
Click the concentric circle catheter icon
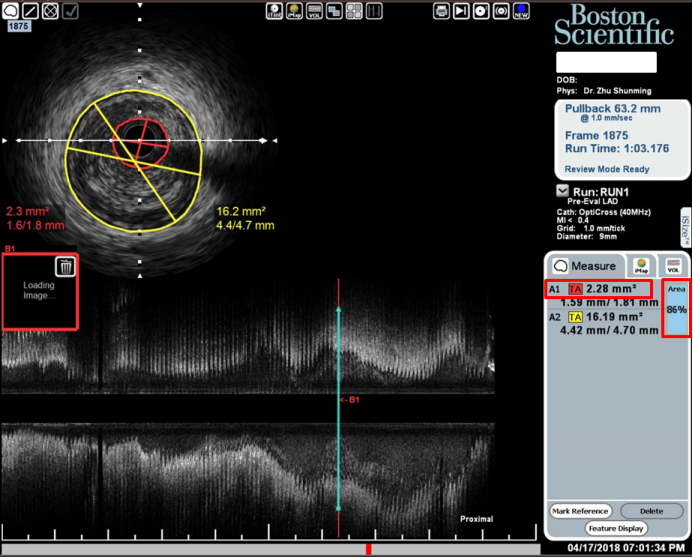click(x=501, y=11)
